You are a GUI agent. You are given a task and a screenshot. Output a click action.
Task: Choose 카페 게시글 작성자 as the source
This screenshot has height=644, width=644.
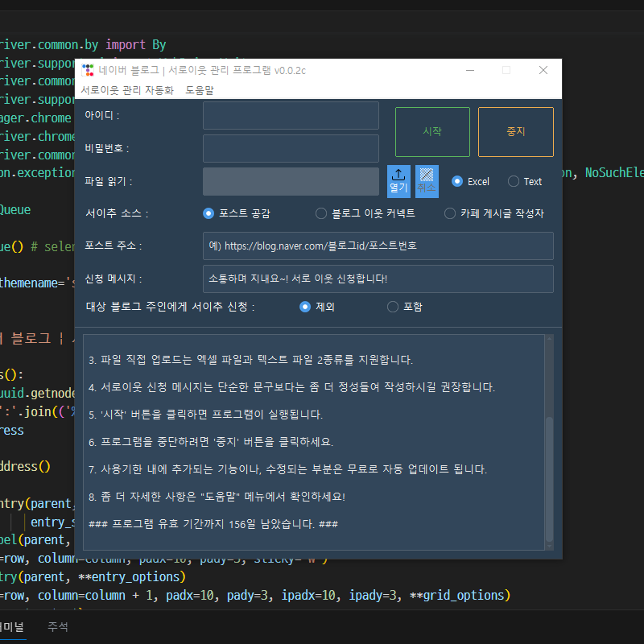pyautogui.click(x=450, y=213)
